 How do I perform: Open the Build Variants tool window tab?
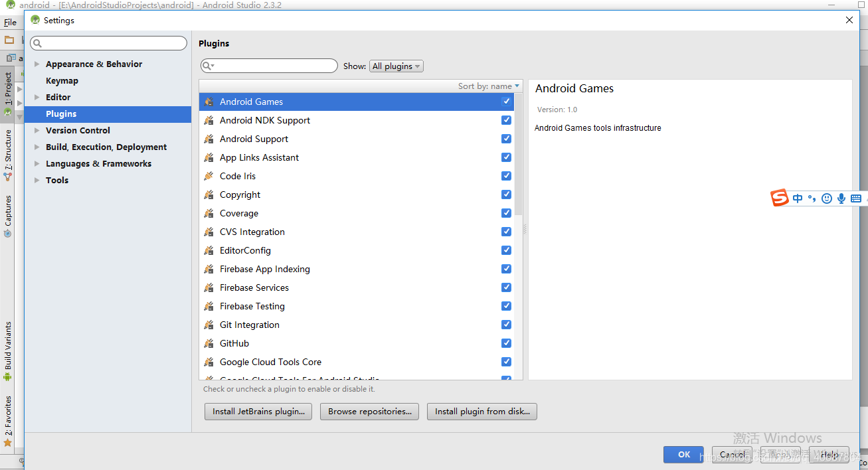[8, 351]
